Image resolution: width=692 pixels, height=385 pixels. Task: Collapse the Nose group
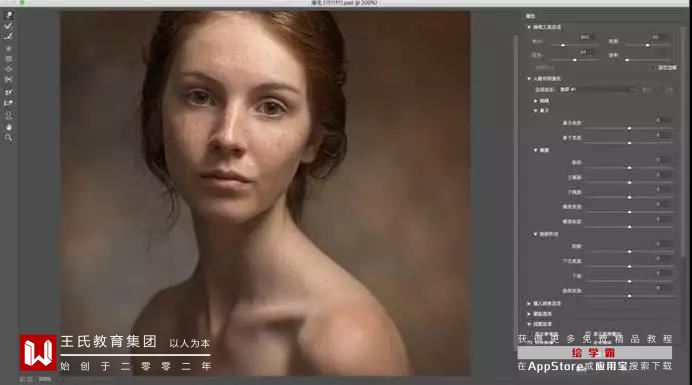click(536, 110)
